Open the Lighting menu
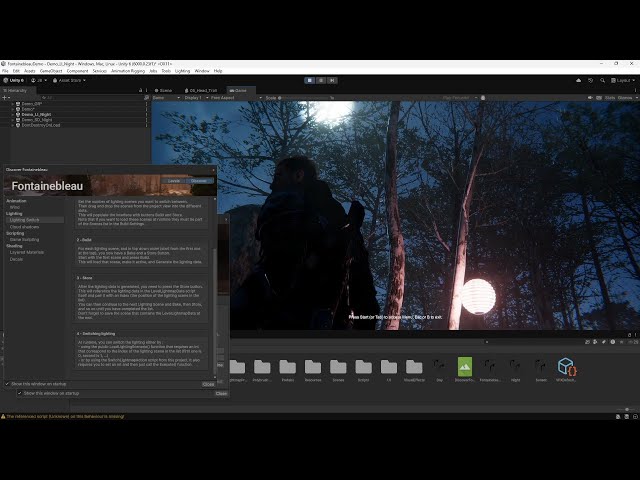The height and width of the screenshot is (480, 640). pyautogui.click(x=182, y=71)
